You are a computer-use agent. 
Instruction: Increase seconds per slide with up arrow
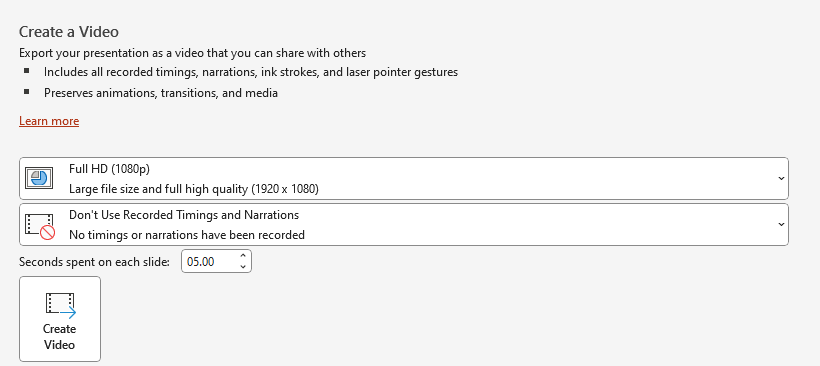tap(243, 256)
